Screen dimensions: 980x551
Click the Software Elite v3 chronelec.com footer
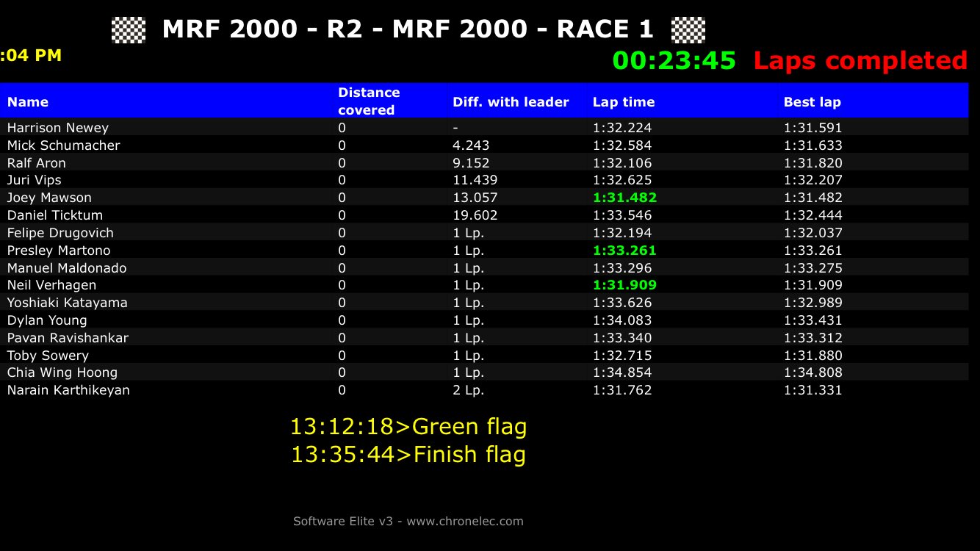[408, 522]
